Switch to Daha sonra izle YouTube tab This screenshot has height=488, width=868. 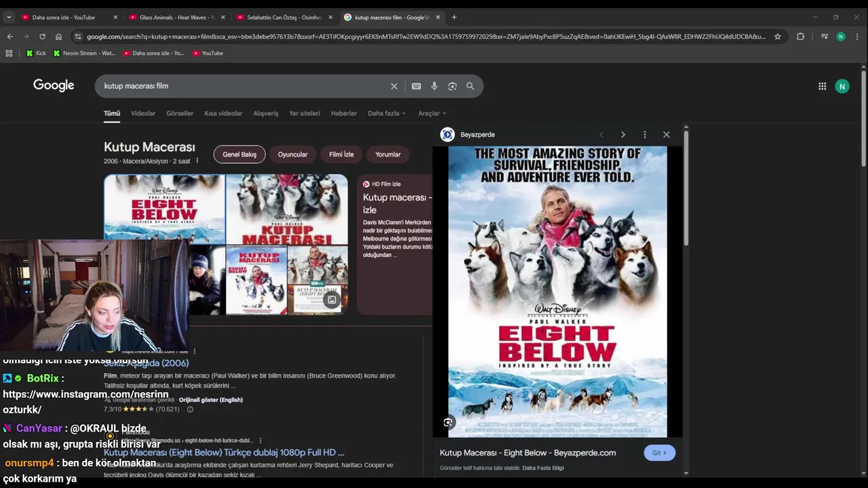click(63, 17)
